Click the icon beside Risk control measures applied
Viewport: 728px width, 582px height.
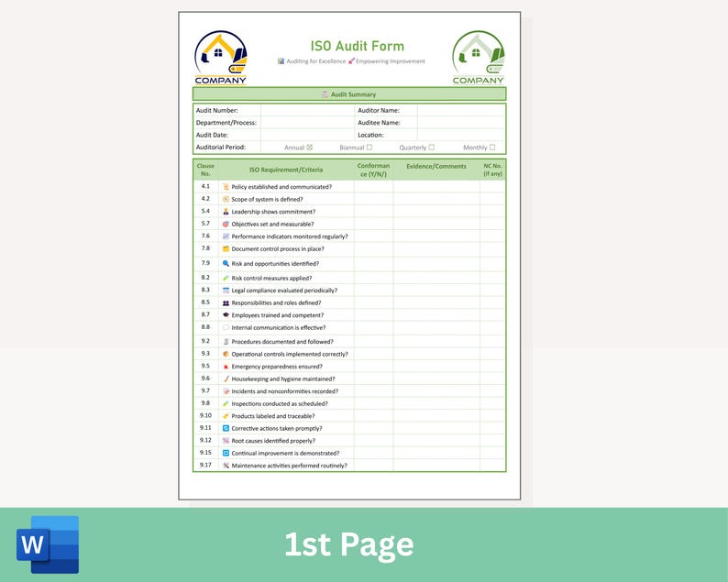coord(226,278)
